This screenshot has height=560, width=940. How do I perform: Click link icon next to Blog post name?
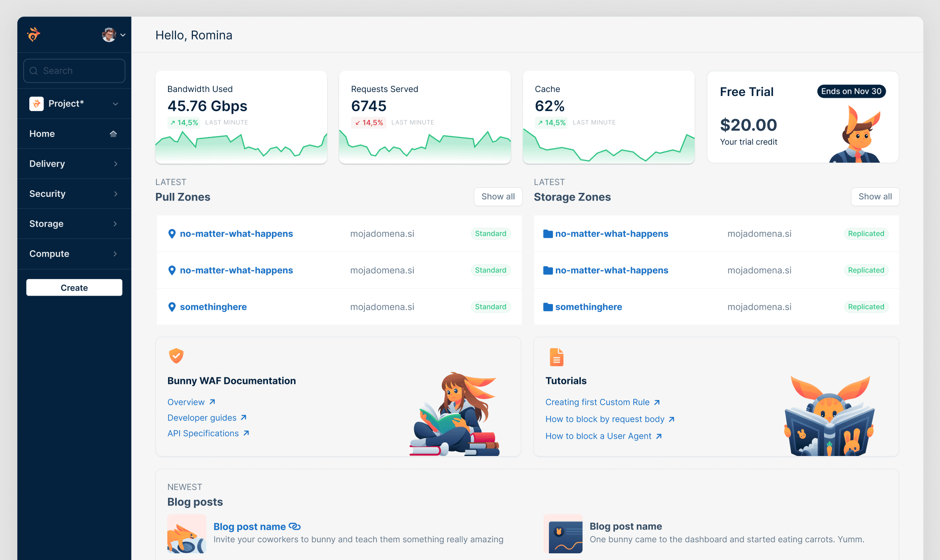click(x=295, y=527)
